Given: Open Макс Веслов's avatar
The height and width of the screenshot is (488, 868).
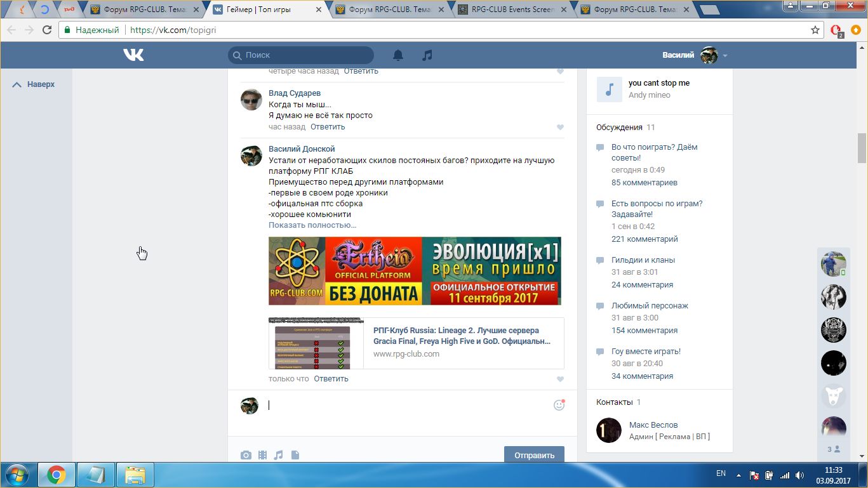Looking at the screenshot, I should 609,430.
